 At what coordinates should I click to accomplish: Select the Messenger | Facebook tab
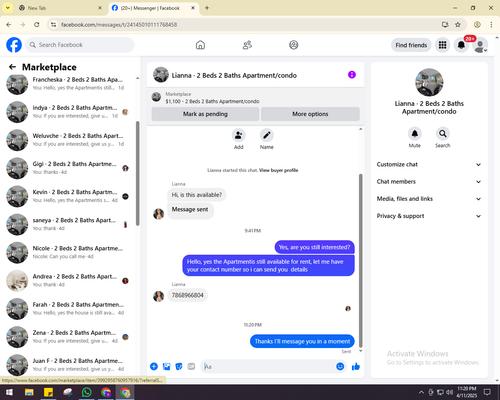pos(154,8)
